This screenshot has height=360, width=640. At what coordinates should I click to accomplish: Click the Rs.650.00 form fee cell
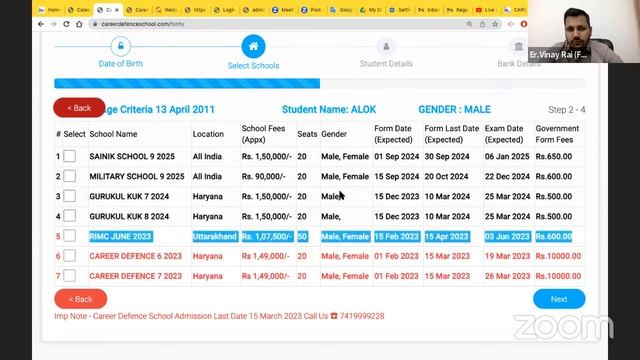(554, 156)
